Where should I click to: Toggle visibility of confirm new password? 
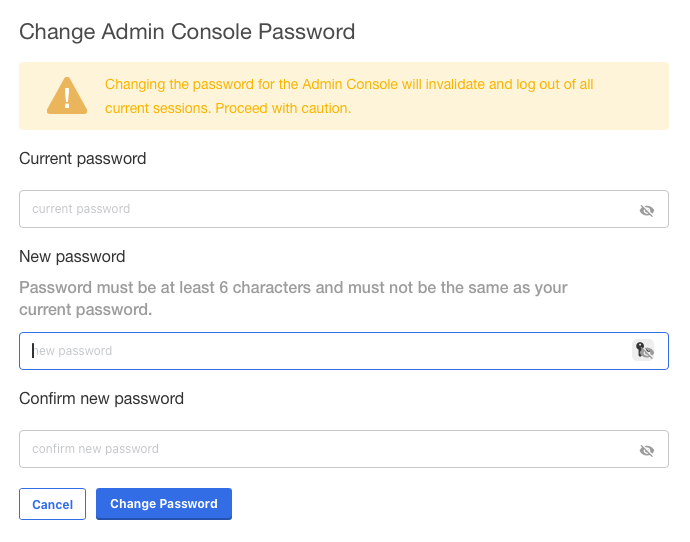[647, 450]
